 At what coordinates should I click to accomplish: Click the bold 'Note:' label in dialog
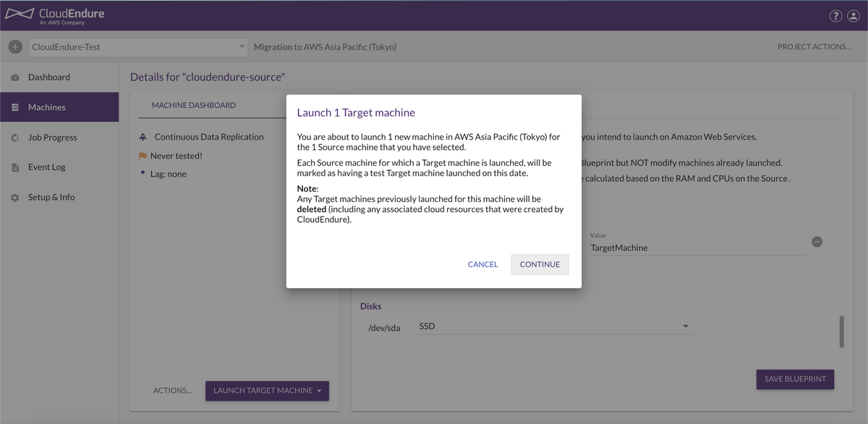pyautogui.click(x=308, y=189)
